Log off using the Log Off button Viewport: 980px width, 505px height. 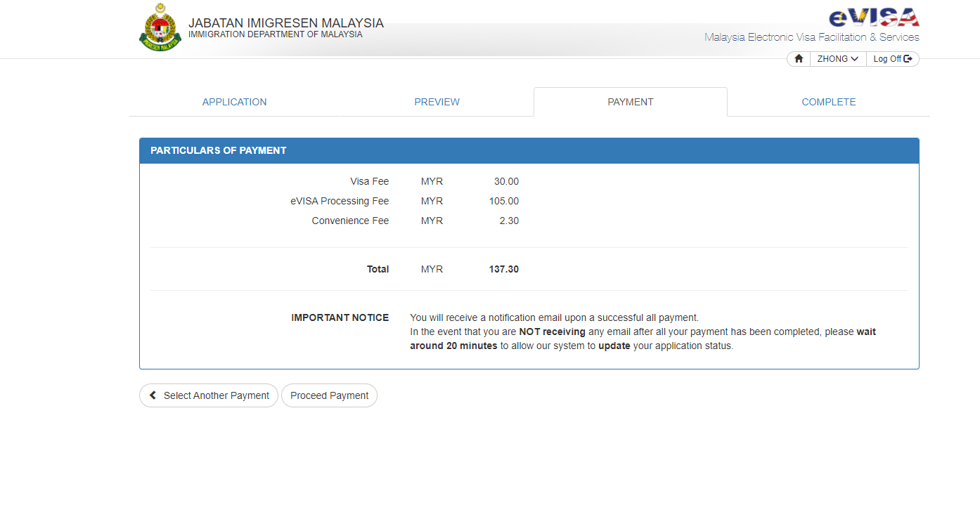892,59
